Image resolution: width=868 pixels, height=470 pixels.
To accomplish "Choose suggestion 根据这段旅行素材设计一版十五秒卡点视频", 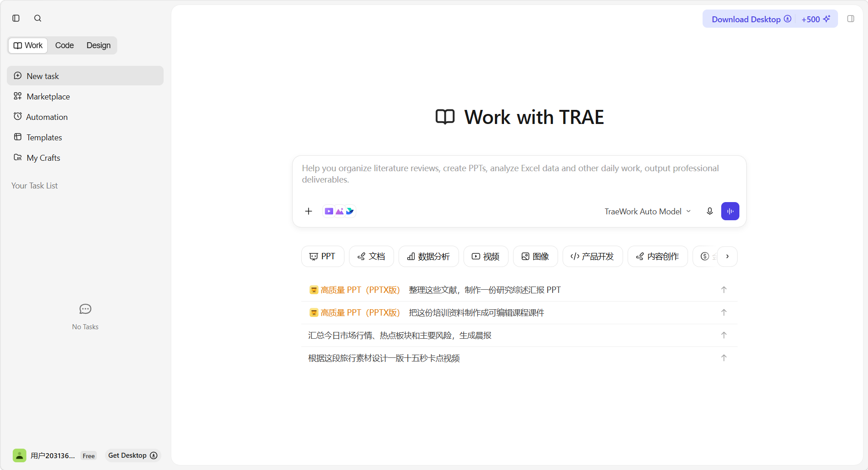I will (x=519, y=358).
